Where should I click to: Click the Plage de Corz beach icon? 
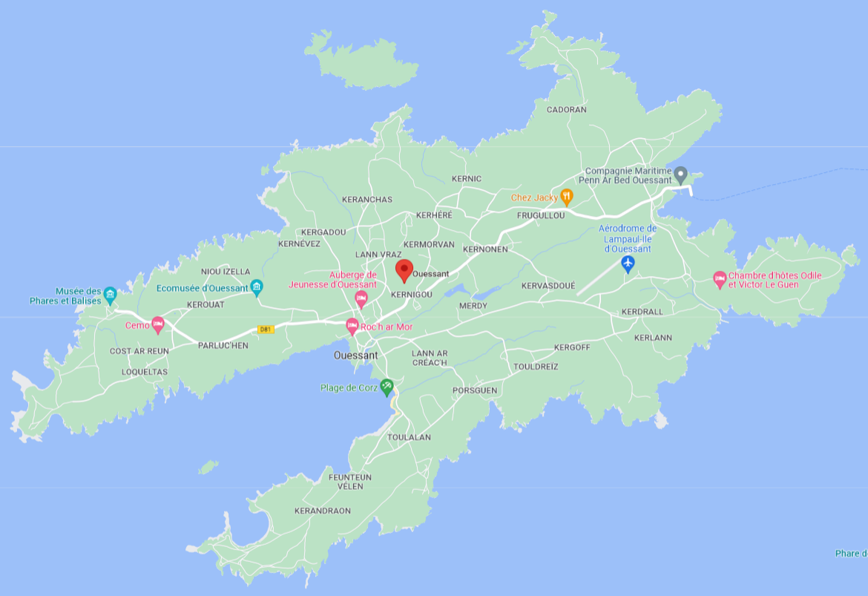pos(387,387)
